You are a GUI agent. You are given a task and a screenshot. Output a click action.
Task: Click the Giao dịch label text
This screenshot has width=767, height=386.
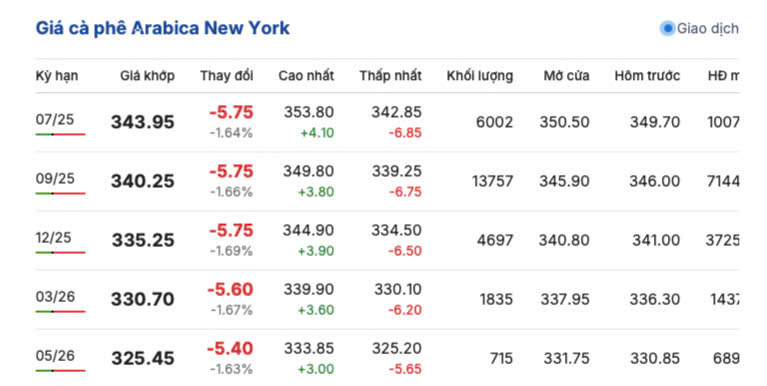[708, 28]
